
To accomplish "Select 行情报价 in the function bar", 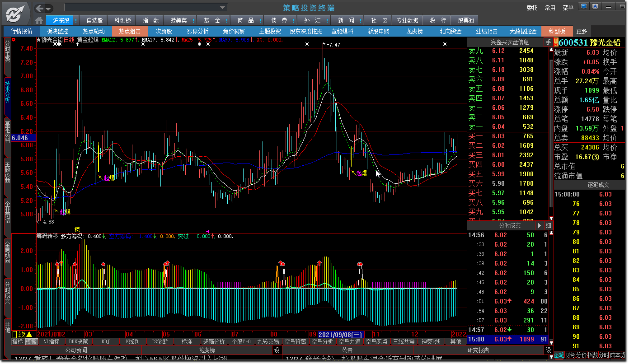I will point(22,31).
